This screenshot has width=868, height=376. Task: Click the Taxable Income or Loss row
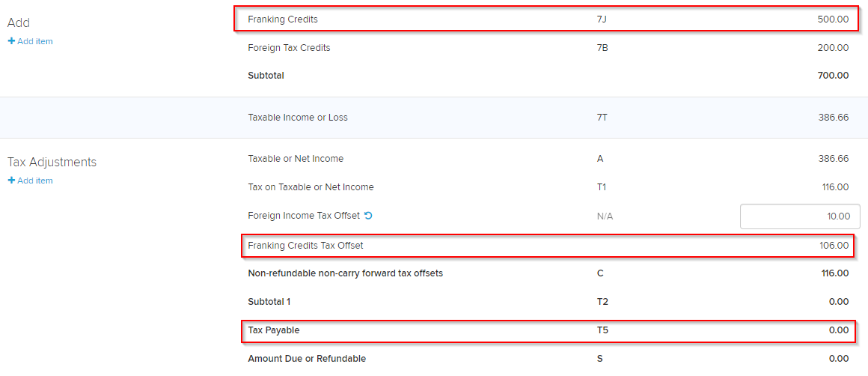(x=548, y=118)
